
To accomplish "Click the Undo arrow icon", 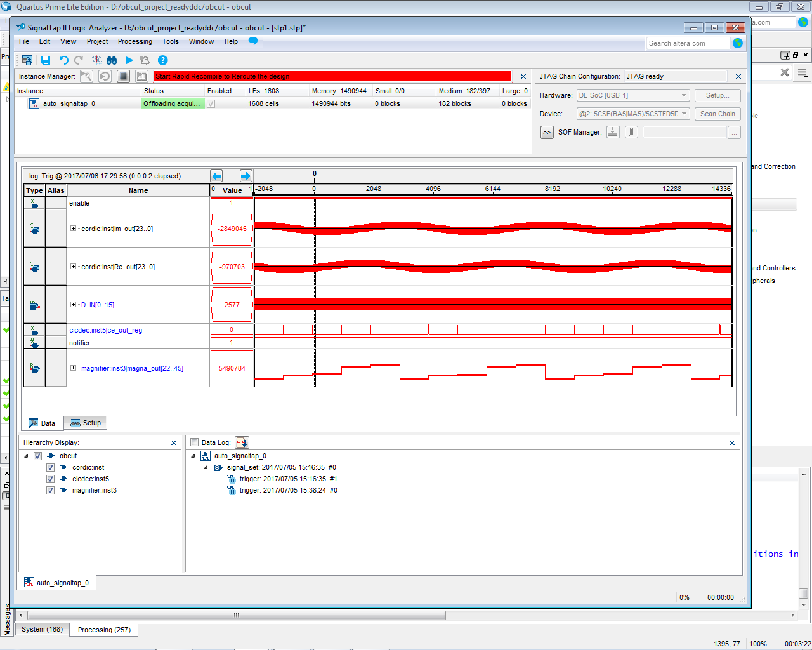I will (x=63, y=60).
